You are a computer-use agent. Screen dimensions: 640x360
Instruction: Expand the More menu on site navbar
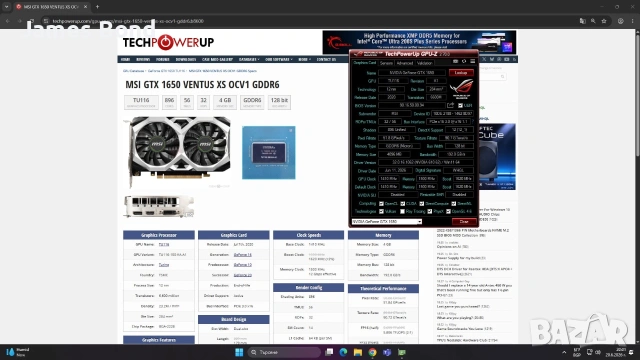pos(304,60)
